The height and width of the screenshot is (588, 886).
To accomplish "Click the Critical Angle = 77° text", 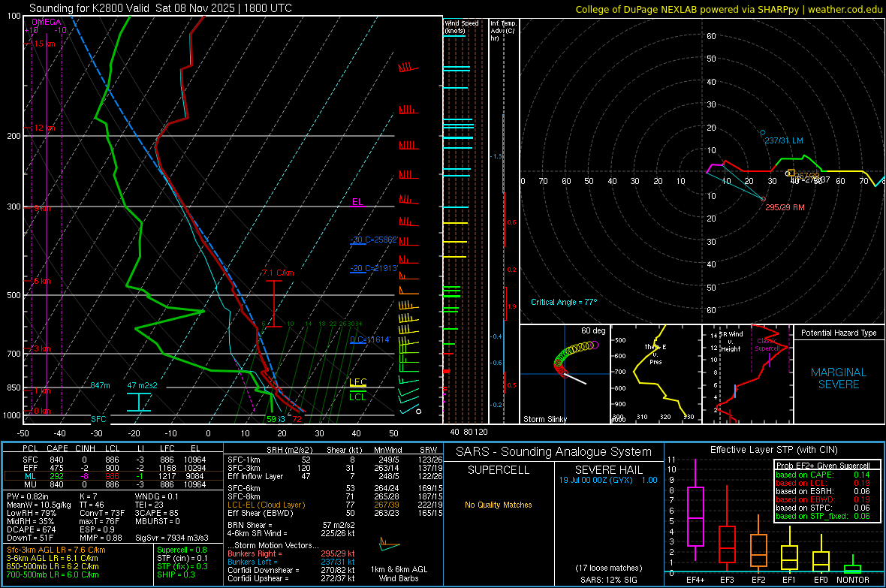I will [x=564, y=302].
